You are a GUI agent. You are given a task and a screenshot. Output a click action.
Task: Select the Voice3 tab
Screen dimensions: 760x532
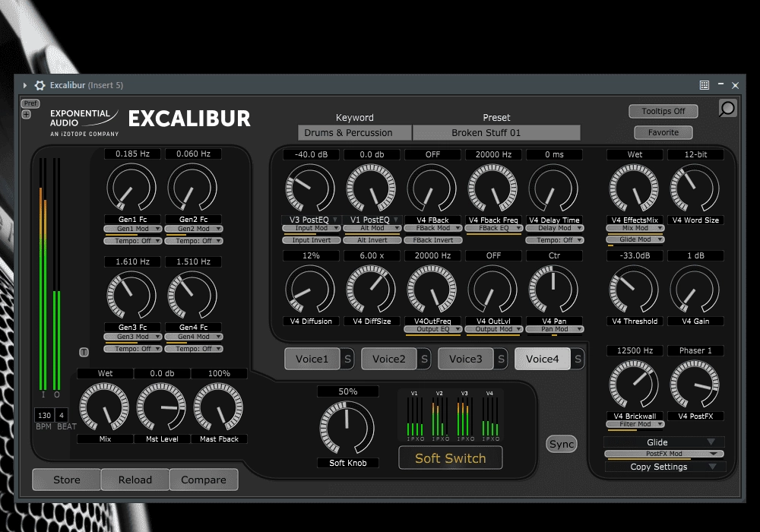[x=465, y=359]
